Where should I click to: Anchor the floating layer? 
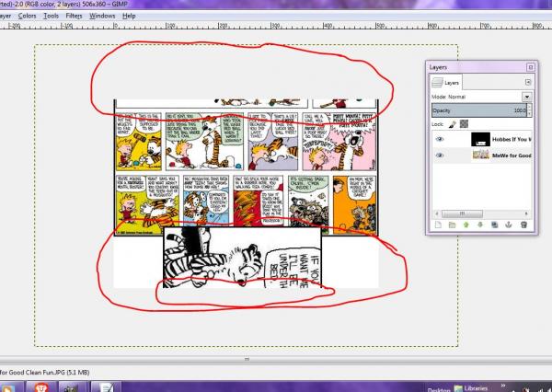point(509,225)
